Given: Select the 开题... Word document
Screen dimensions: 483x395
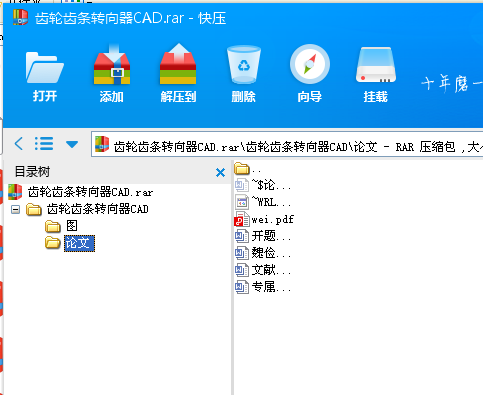Looking at the screenshot, I should click(x=263, y=236).
